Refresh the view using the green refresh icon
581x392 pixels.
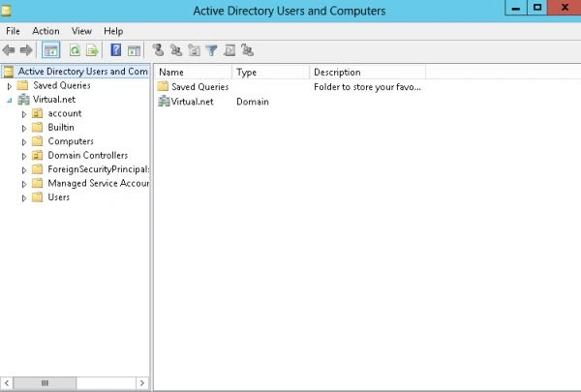(76, 50)
